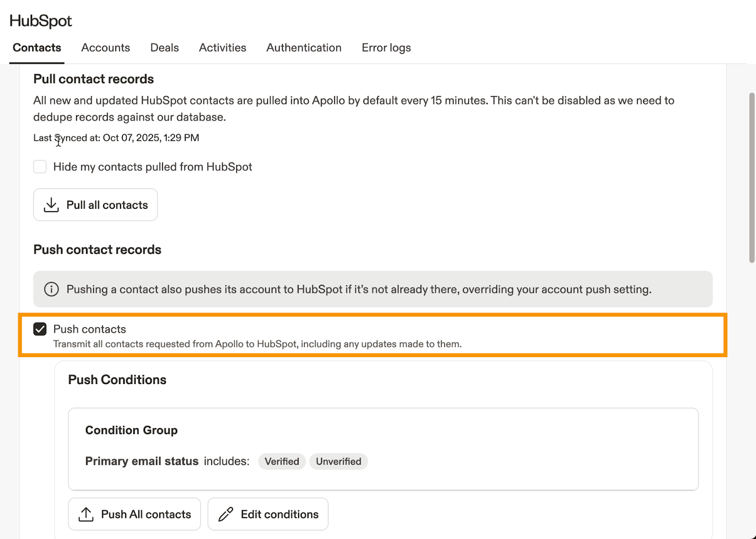
Task: Click the Last Synced timestamp text
Action: pyautogui.click(x=116, y=138)
